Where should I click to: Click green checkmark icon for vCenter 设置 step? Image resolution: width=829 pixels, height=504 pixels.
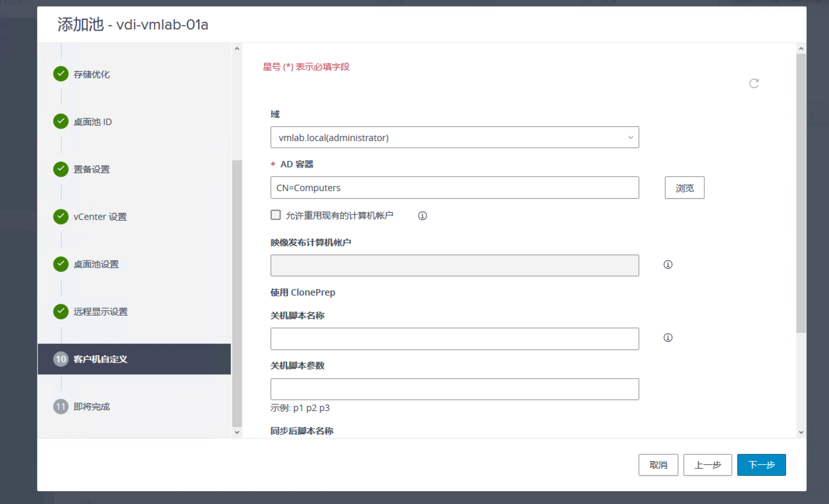click(x=61, y=216)
